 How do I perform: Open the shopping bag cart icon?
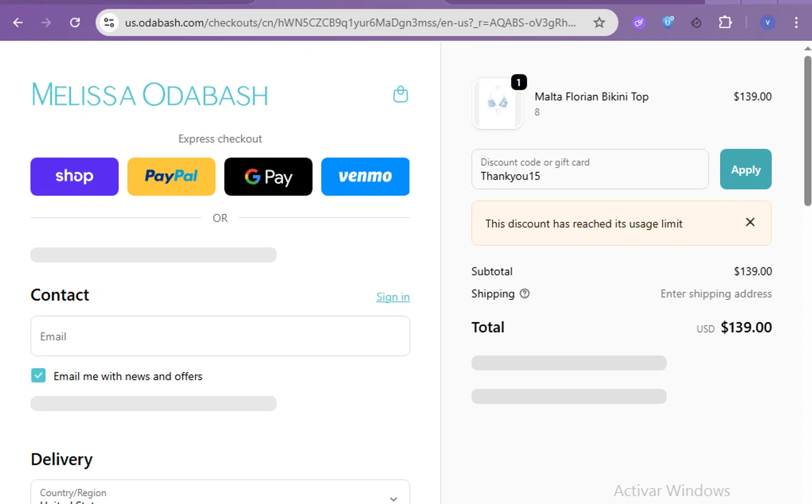click(401, 95)
